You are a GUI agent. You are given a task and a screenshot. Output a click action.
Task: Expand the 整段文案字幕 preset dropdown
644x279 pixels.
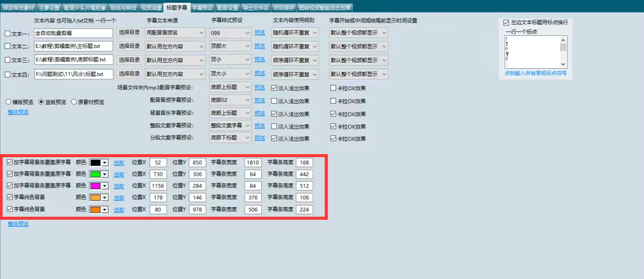coord(230,125)
